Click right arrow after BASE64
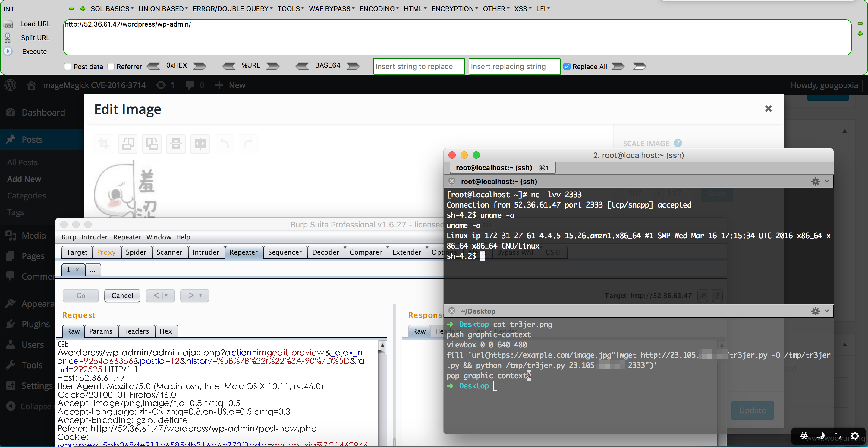Viewport: 868px width, 447px height. click(x=353, y=66)
